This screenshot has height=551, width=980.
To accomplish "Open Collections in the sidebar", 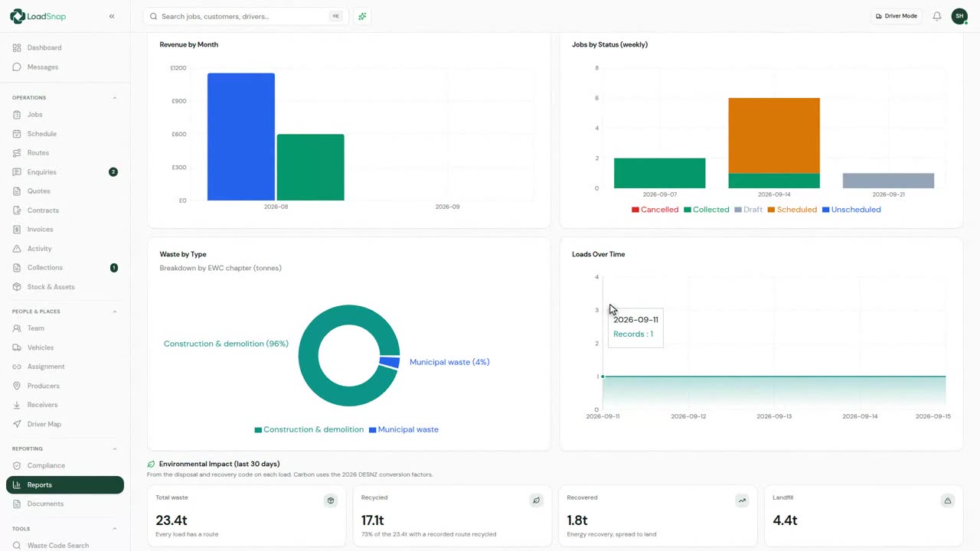I will (65, 267).
